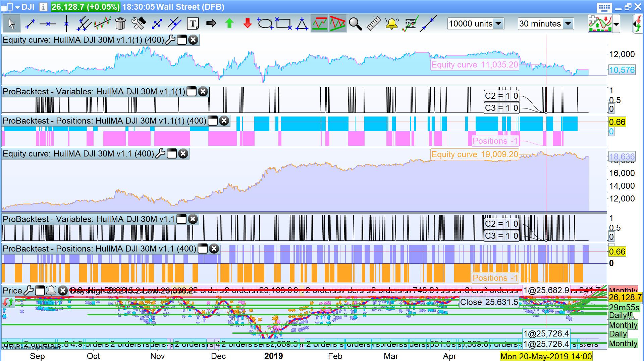The height and width of the screenshot is (361, 644).
Task: Activate the text annotation tool
Action: point(193,24)
